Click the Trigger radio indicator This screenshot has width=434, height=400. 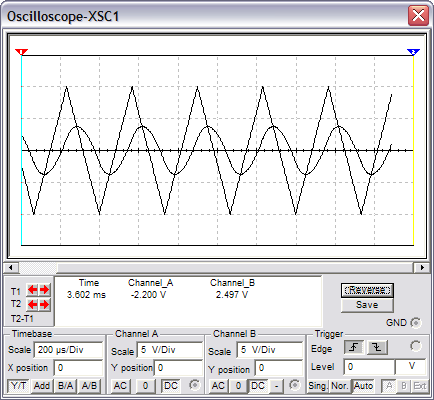[416, 346]
